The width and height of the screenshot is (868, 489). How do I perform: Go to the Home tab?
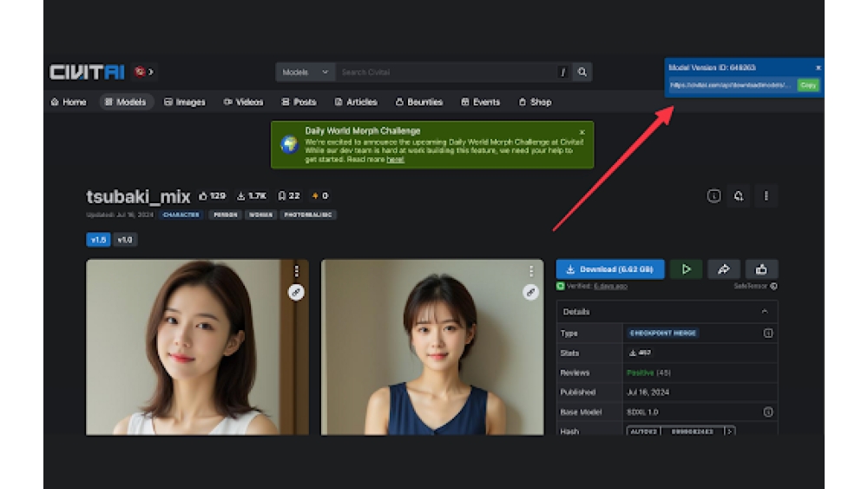[69, 102]
